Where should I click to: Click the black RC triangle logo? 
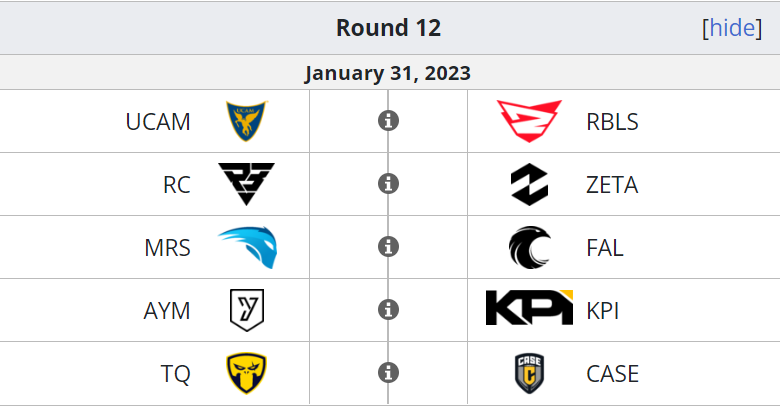click(246, 184)
